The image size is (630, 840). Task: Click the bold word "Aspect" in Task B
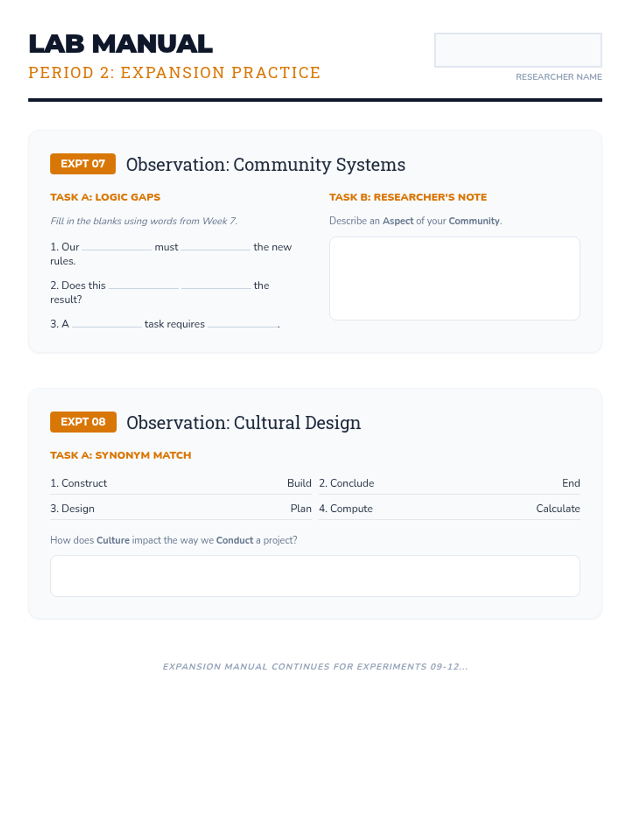(397, 221)
